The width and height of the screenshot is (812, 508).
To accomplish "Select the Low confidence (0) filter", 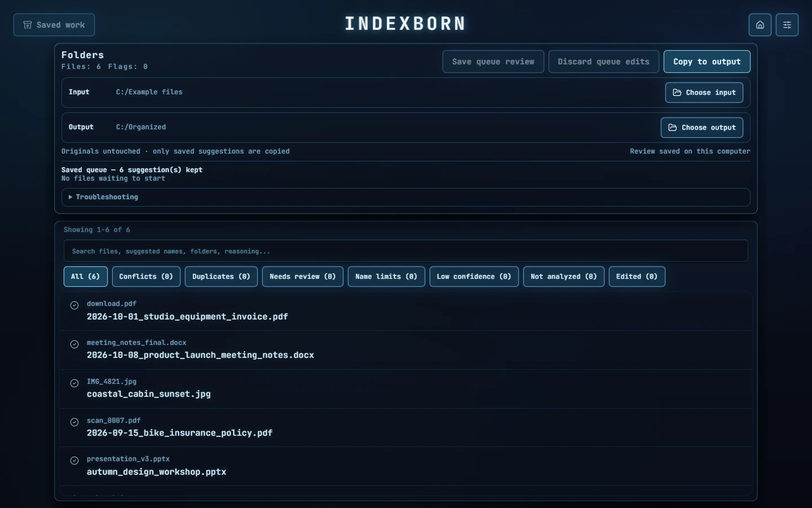I will click(x=474, y=277).
